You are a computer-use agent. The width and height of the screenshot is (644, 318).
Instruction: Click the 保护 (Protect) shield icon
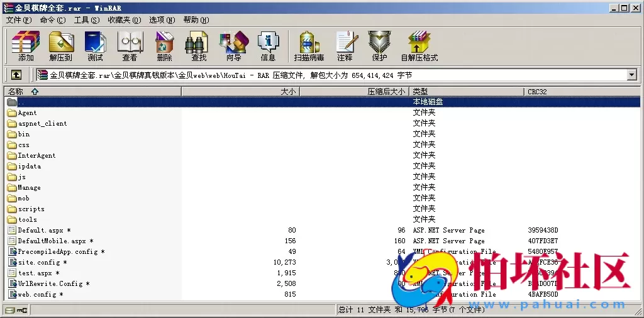379,45
